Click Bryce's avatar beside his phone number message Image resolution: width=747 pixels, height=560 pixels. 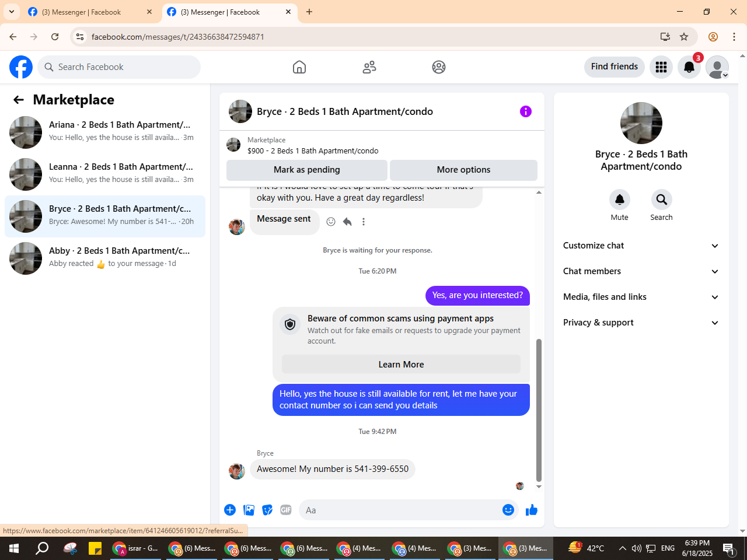tap(237, 471)
